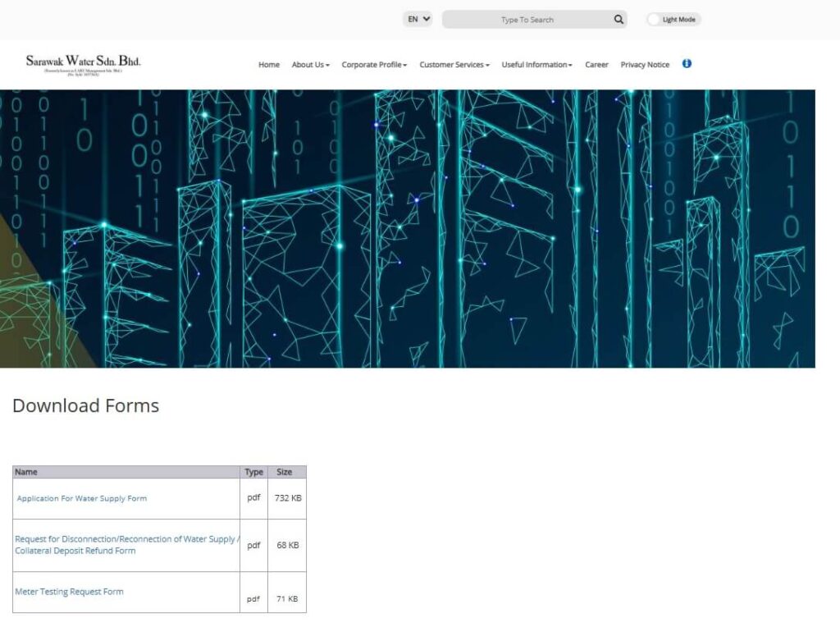Expand the About Us dropdown
This screenshot has height=641, width=840.
309,64
